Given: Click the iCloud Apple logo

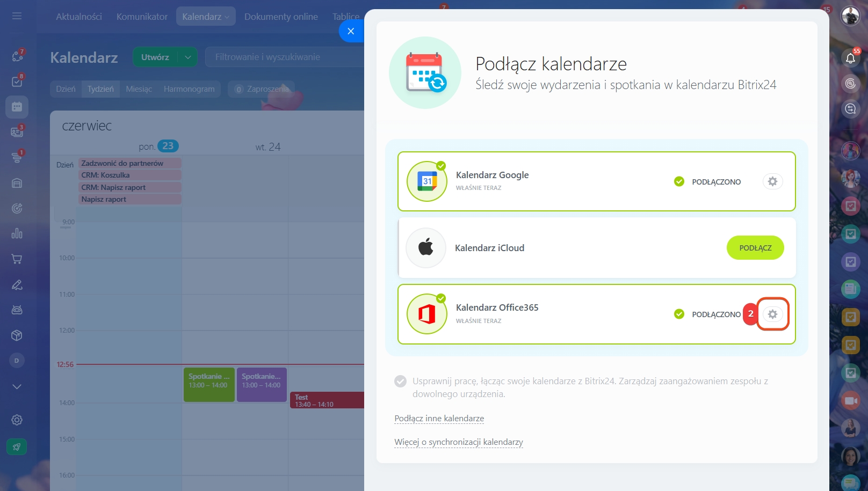Looking at the screenshot, I should 426,248.
